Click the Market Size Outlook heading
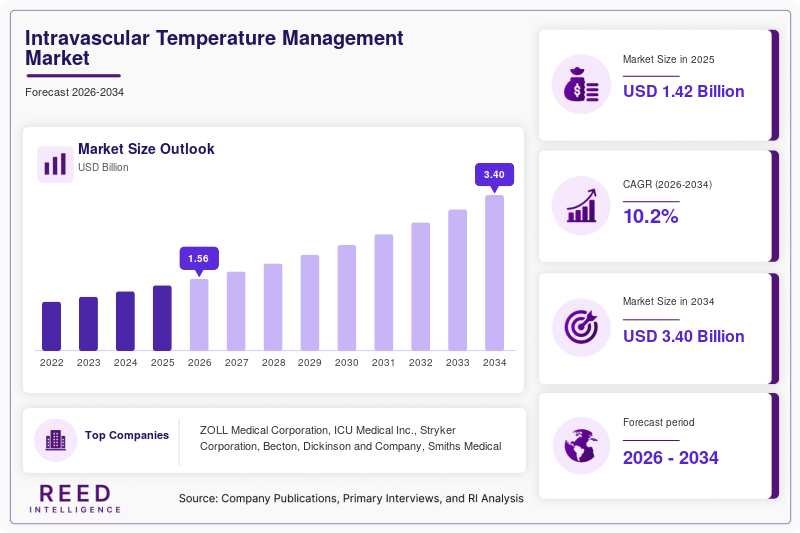The image size is (800, 533). 146,149
